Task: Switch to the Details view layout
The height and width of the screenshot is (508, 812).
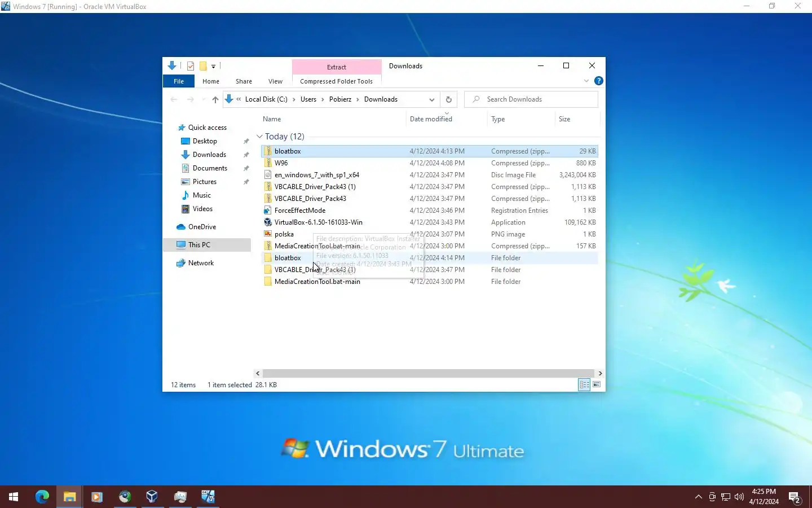Action: pos(584,385)
